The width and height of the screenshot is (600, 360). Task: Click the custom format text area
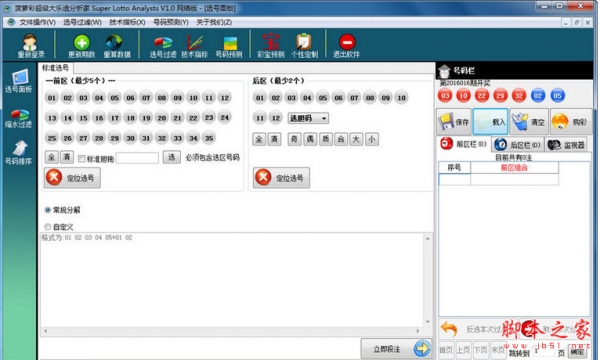(232, 280)
